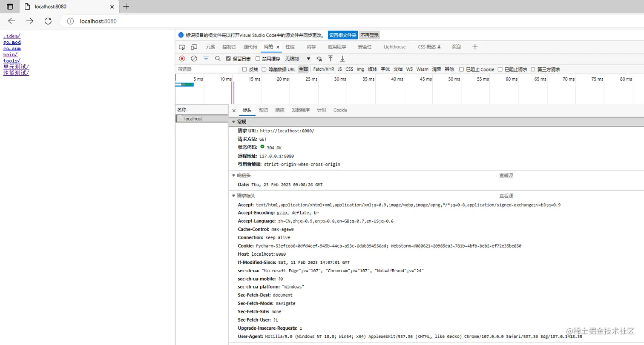Viewport: 644px width, 345px height.
Task: Dismiss with the 不再显示 button
Action: (369, 35)
